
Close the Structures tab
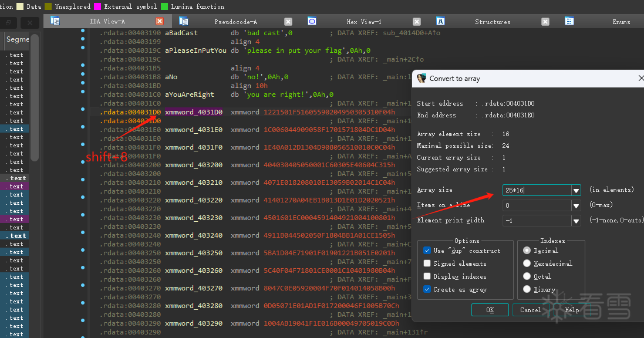pyautogui.click(x=545, y=21)
